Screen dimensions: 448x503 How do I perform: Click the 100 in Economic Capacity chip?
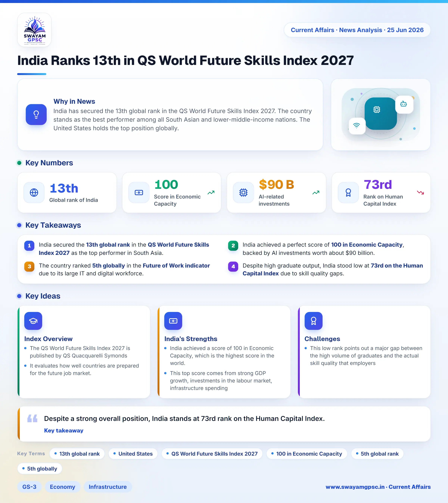point(307,454)
